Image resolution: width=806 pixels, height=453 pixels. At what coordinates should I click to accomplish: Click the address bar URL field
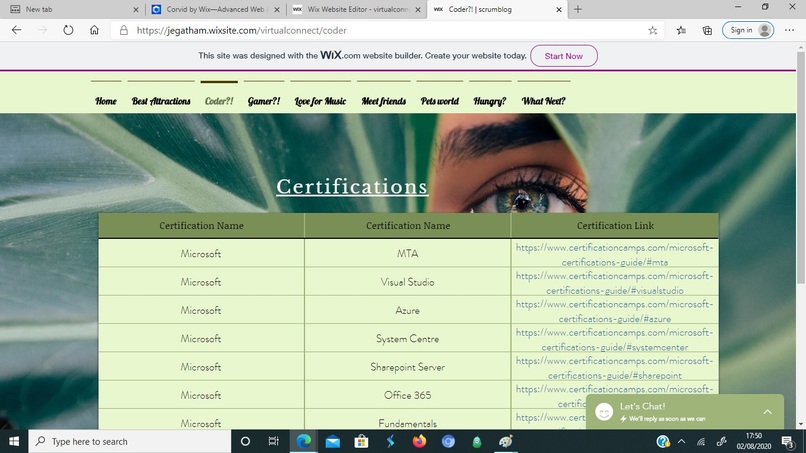[386, 30]
